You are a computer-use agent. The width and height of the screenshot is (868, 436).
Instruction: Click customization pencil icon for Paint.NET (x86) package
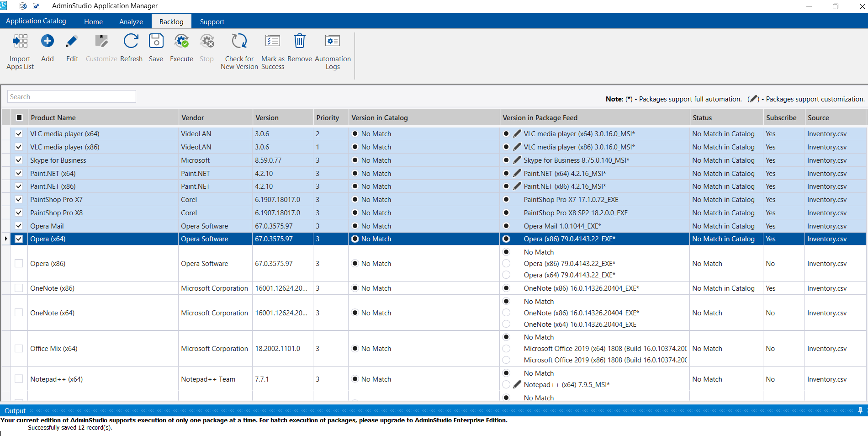click(x=517, y=186)
